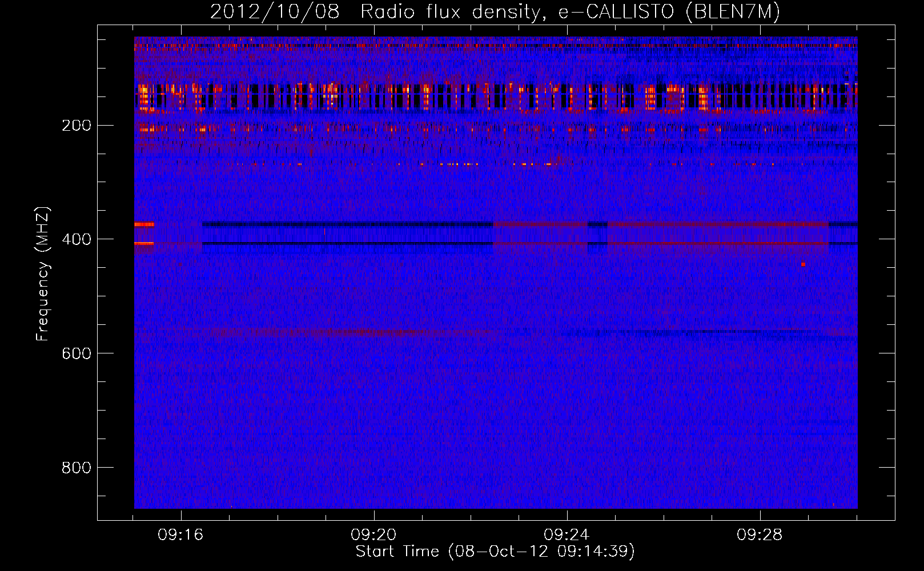Click the '09:16' time tick label
Screen dimensions: 924x571
(x=181, y=535)
